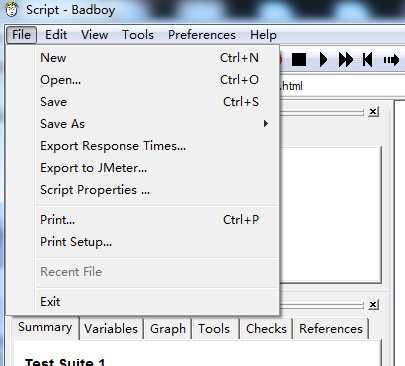The height and width of the screenshot is (366, 405).
Task: Click the dotted-arrow step icon in toolbar
Action: coord(391,60)
